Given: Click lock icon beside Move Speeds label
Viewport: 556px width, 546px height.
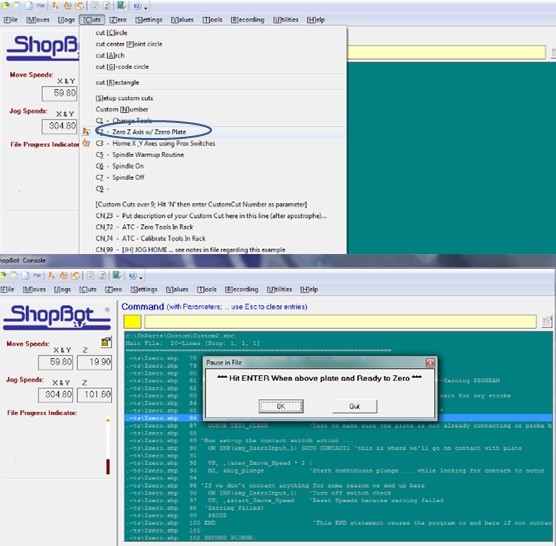Looking at the screenshot, I should (x=106, y=341).
